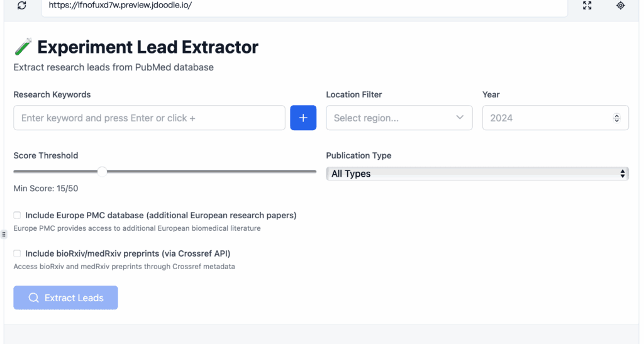The width and height of the screenshot is (644, 344).
Task: Click the crosshair target icon
Action: click(x=621, y=6)
